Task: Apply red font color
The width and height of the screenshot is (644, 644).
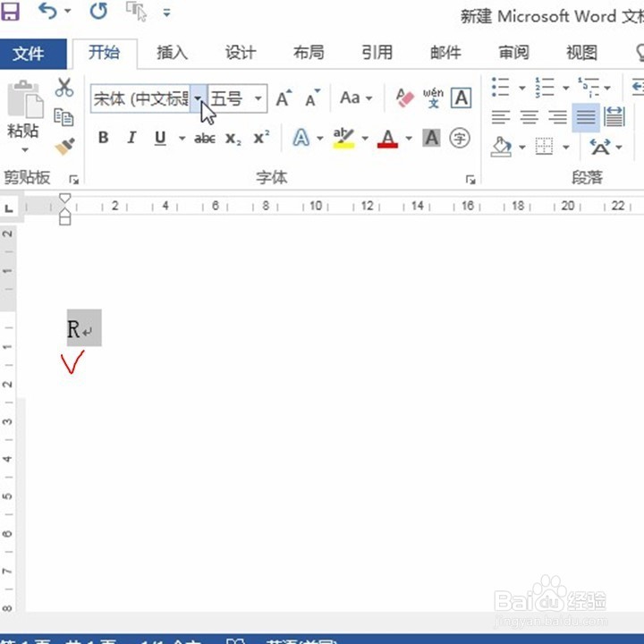Action: pyautogui.click(x=387, y=139)
